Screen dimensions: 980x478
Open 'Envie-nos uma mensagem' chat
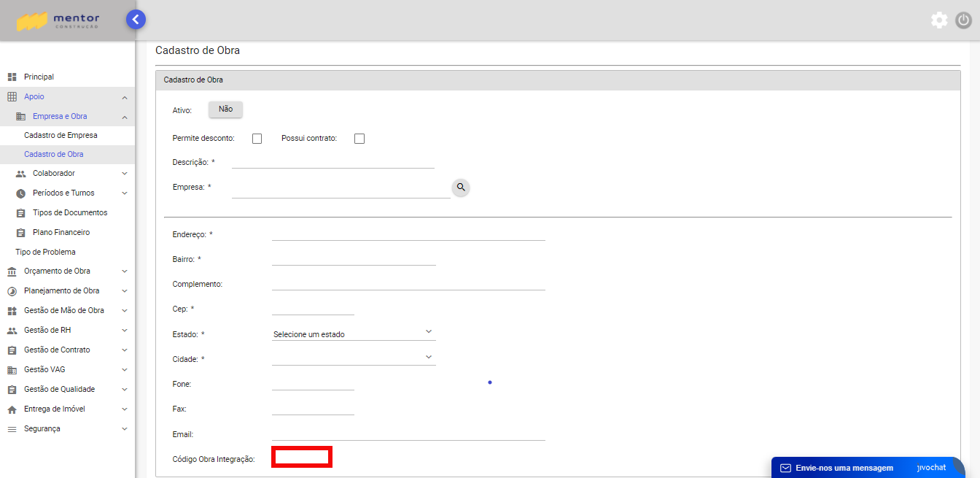[x=844, y=468]
